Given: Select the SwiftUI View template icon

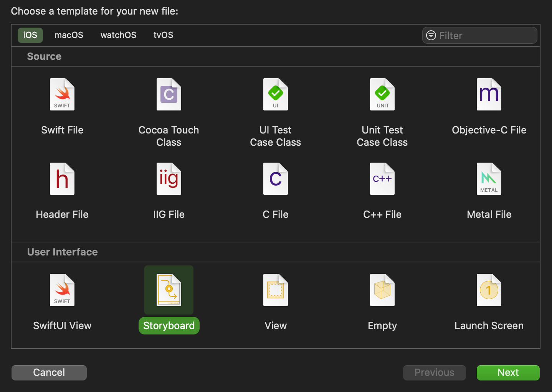Looking at the screenshot, I should click(62, 290).
